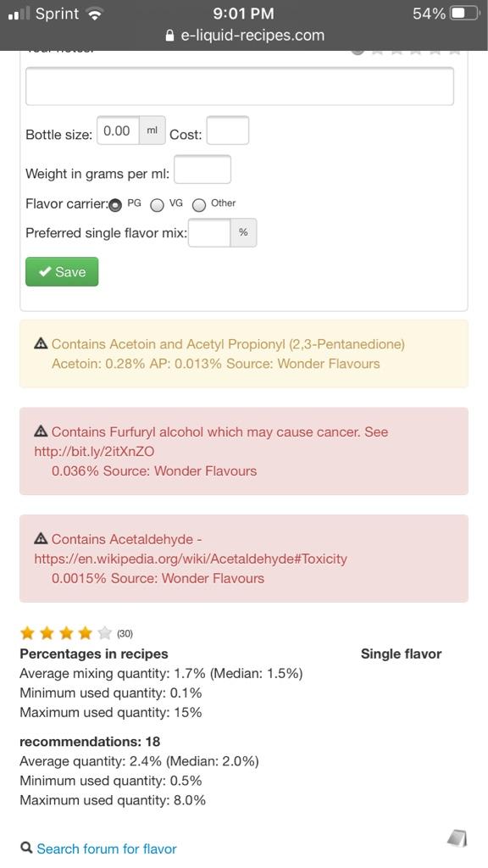The height and width of the screenshot is (868, 488).
Task: Focus the Bottle size input field
Action: coord(118,131)
